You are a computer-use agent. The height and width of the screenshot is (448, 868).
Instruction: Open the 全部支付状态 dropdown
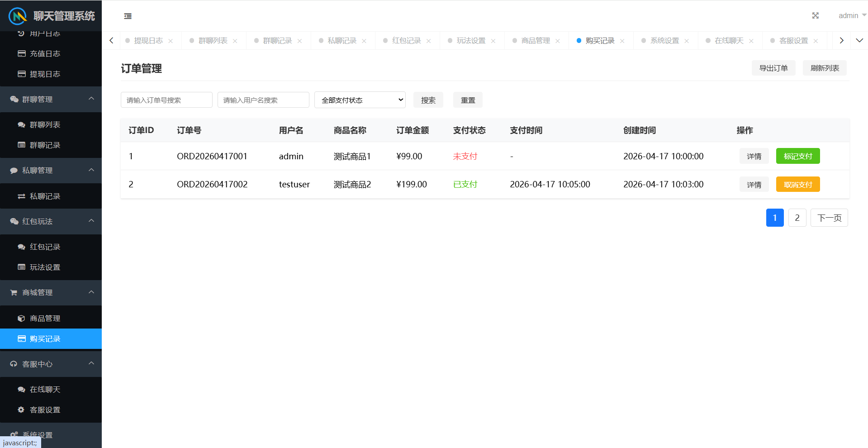360,100
